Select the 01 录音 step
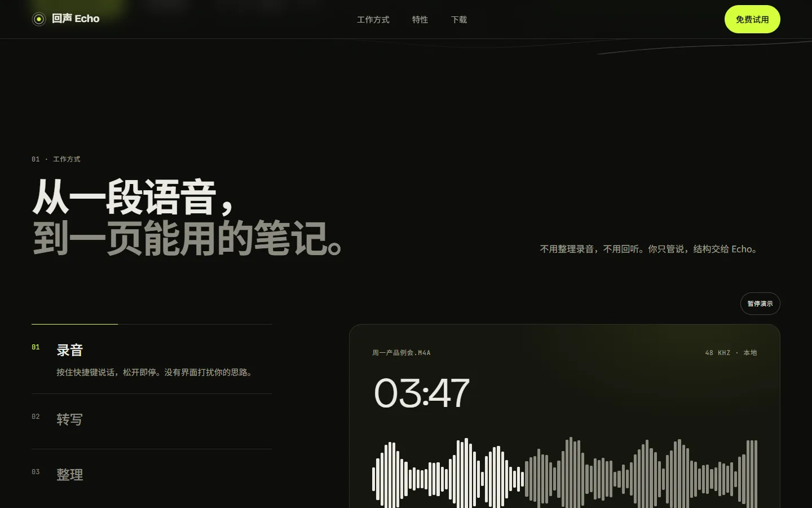812x508 pixels. tap(152, 360)
